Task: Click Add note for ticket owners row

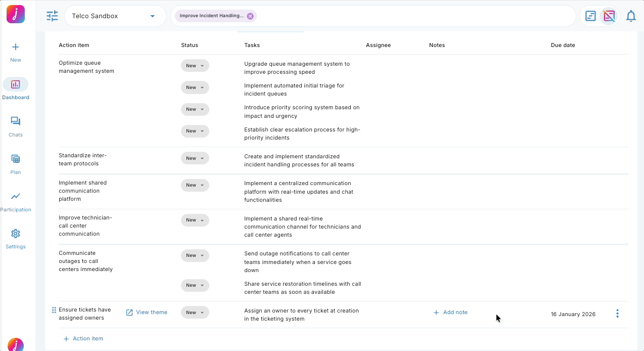Action: 450,313
